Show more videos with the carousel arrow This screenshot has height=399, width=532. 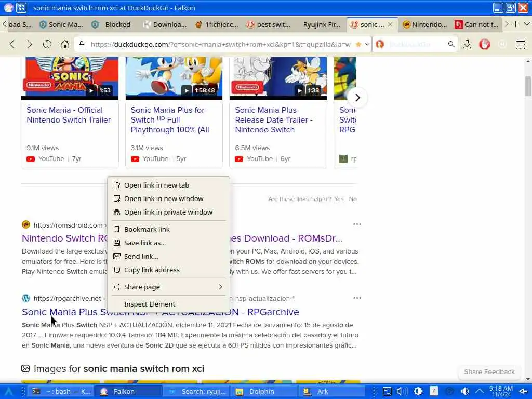pyautogui.click(x=357, y=98)
